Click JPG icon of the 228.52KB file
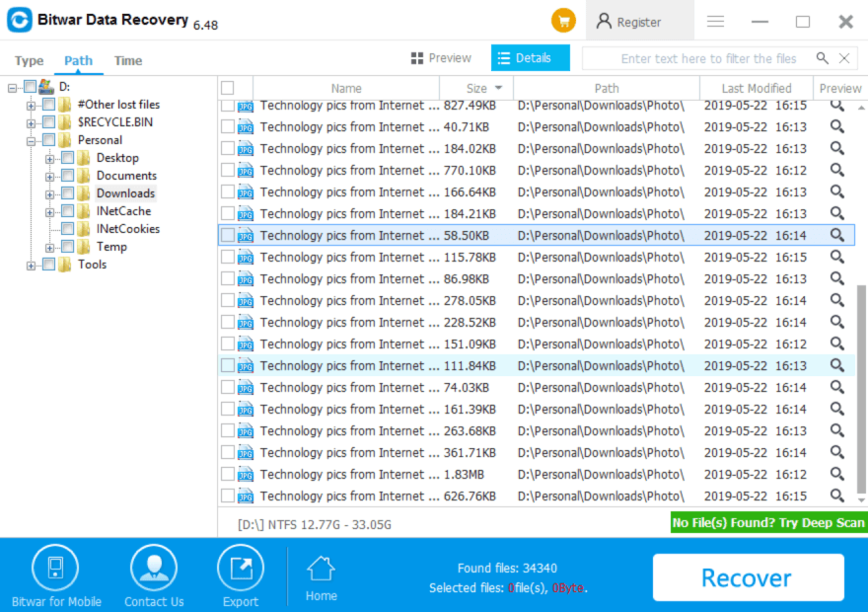868x612 pixels. click(246, 323)
